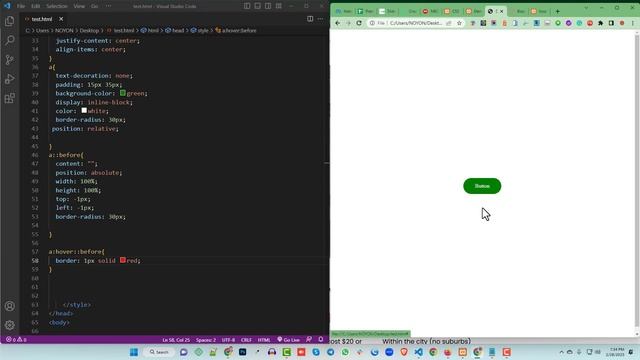640x360 pixels.
Task: Open a new Chrome tab
Action: coord(558,11)
